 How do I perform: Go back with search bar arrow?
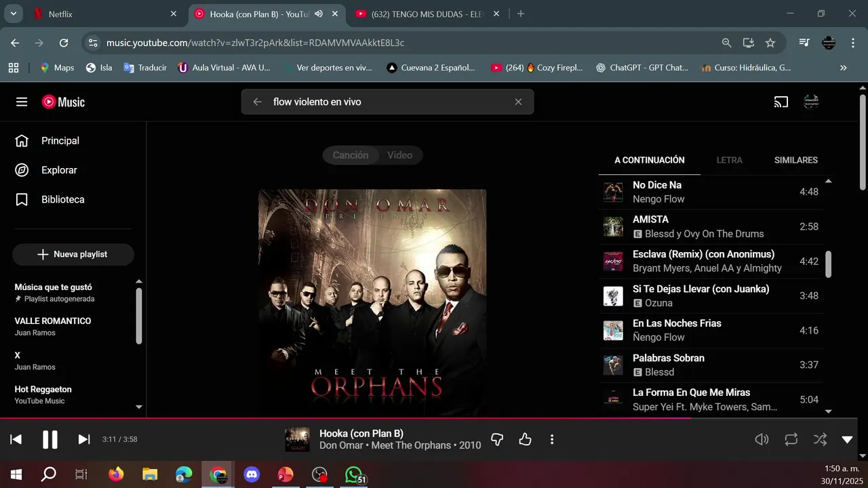[257, 102]
